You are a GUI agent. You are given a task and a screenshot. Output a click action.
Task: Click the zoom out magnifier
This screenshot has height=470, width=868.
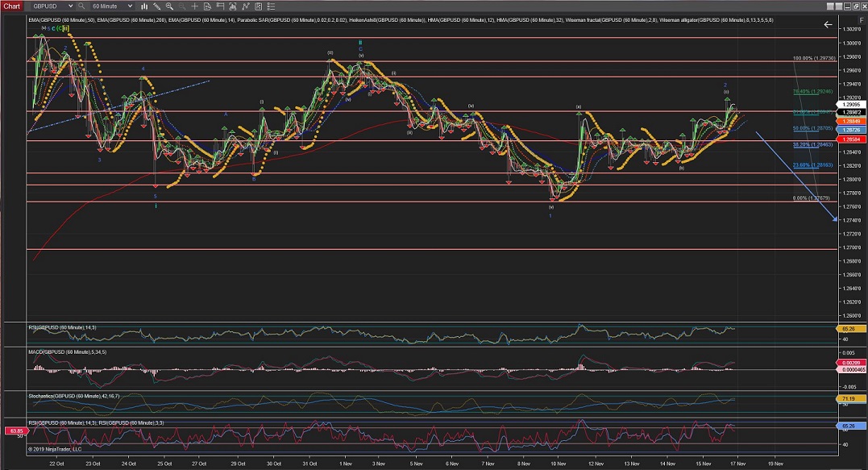click(x=181, y=6)
